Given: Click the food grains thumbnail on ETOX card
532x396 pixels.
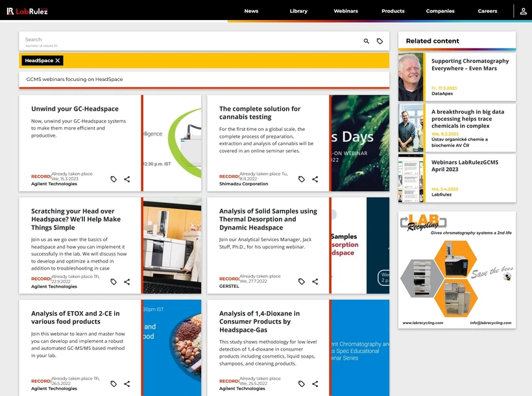Looking at the screenshot, I should point(173,348).
